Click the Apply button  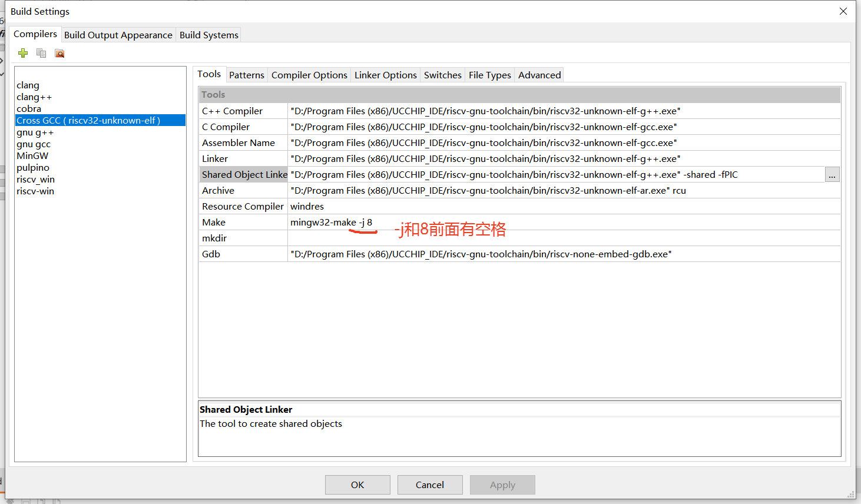(502, 485)
